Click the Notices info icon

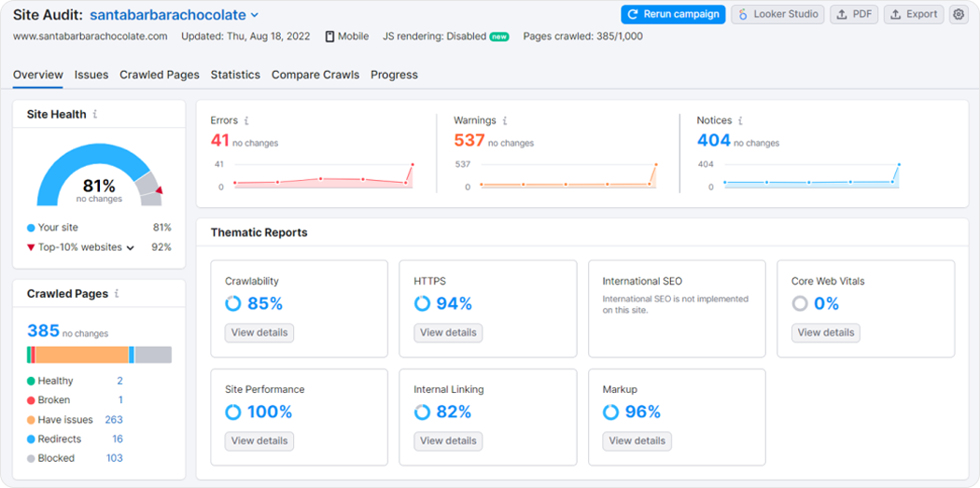[740, 120]
